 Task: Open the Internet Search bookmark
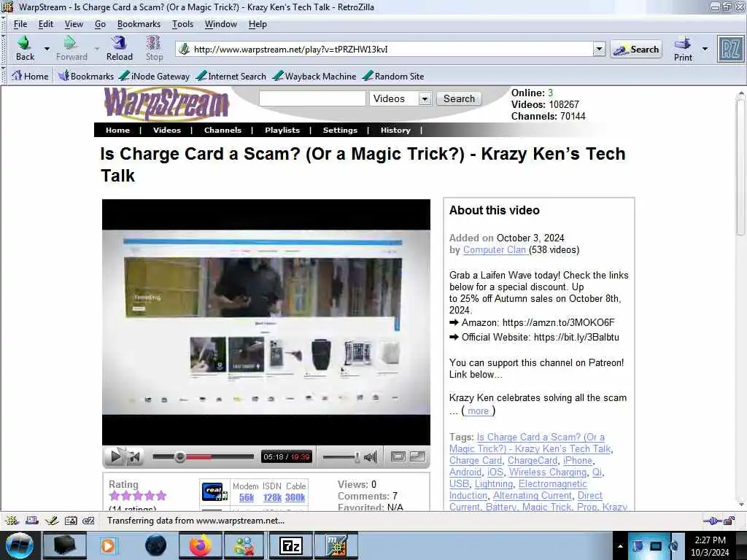(231, 76)
